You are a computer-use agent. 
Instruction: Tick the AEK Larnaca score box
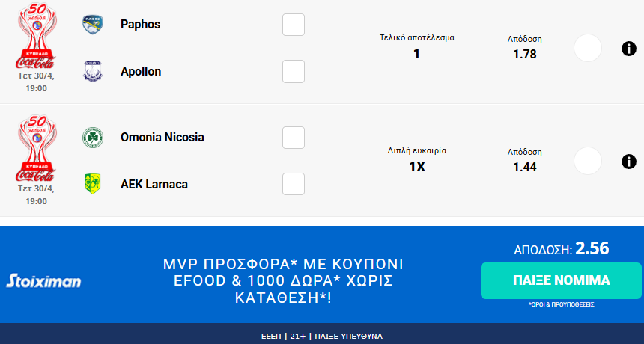point(294,184)
